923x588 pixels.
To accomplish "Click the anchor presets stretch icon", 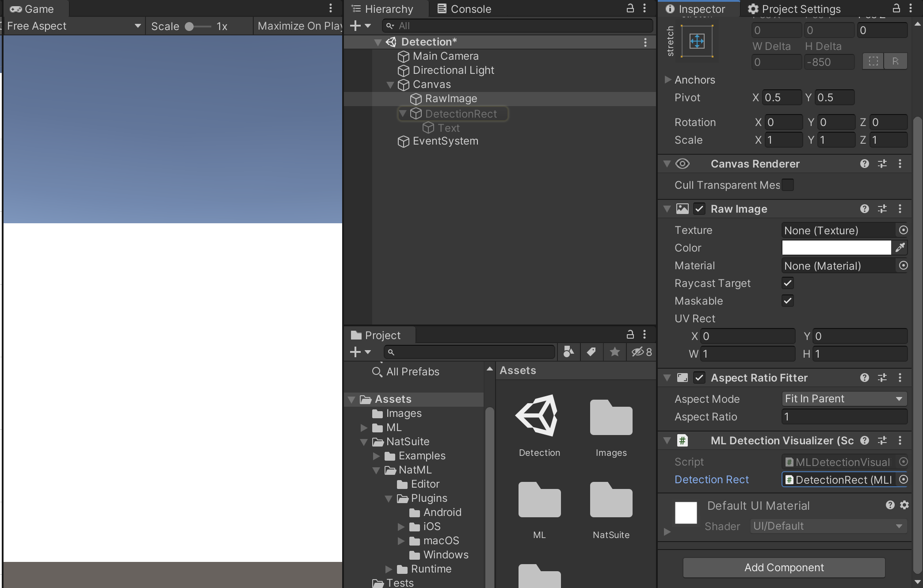I will point(697,42).
